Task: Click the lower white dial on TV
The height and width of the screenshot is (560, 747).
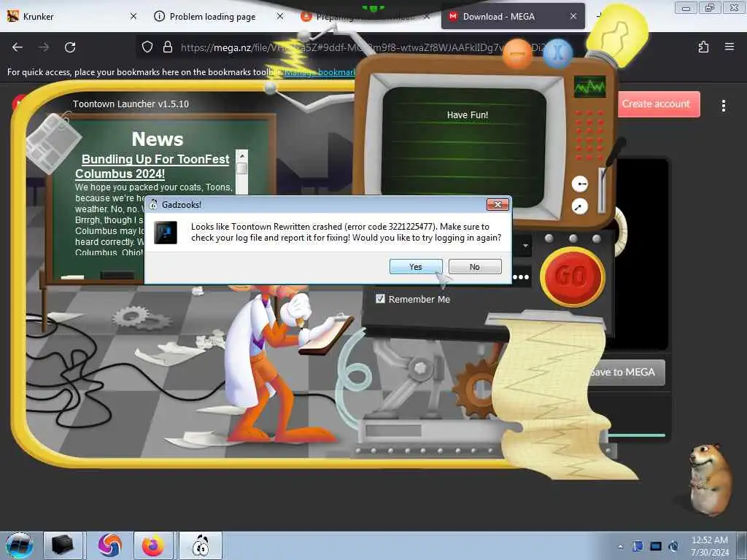Action: [579, 206]
